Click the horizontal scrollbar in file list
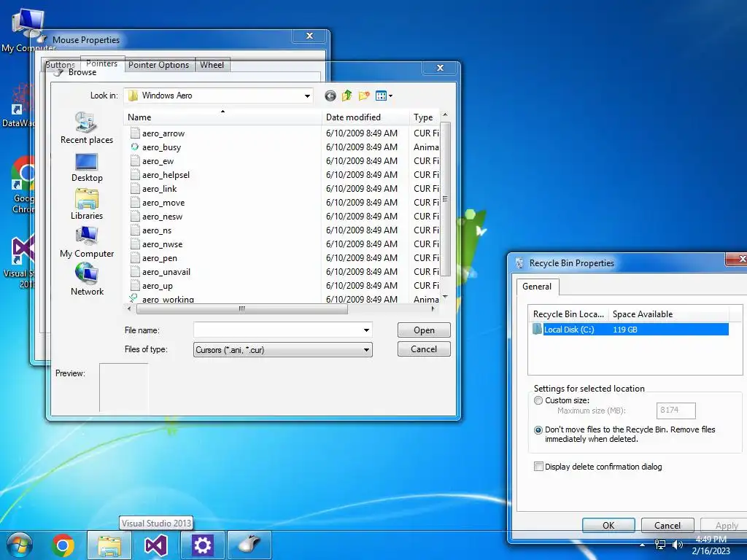 242,308
